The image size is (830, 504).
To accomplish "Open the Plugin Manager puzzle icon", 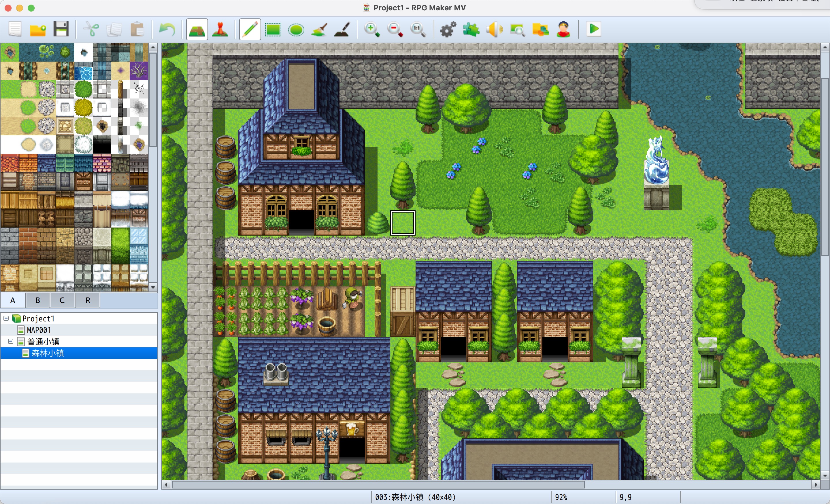I will [471, 29].
